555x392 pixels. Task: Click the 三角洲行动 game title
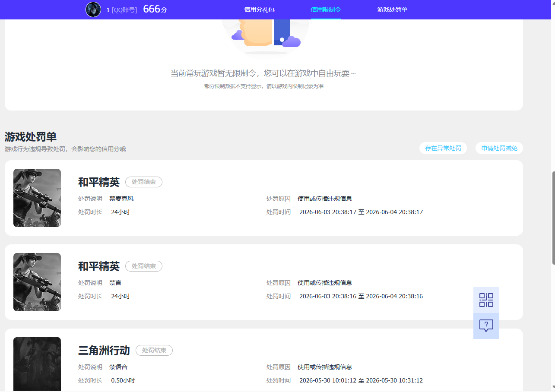104,351
